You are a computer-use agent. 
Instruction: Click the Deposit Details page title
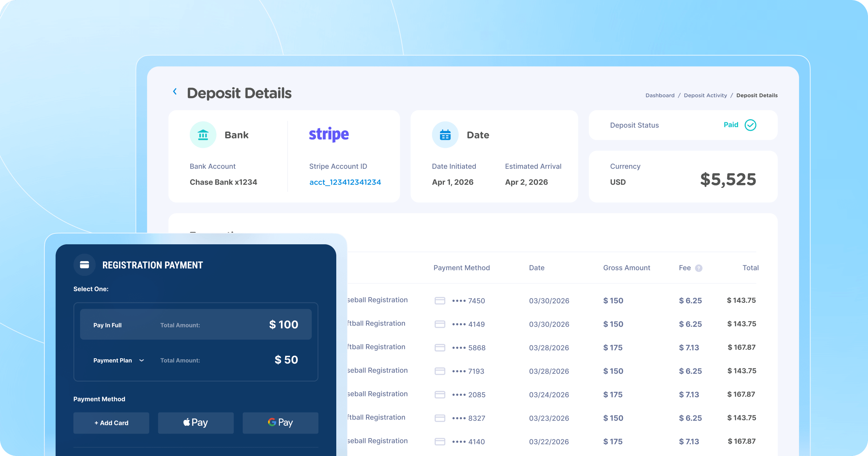tap(239, 93)
